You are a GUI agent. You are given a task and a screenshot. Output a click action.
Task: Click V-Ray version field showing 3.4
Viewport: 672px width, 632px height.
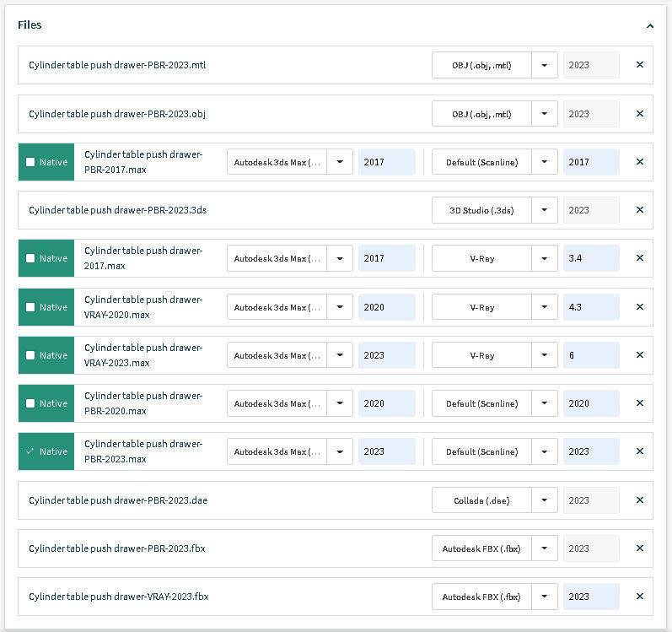(591, 258)
